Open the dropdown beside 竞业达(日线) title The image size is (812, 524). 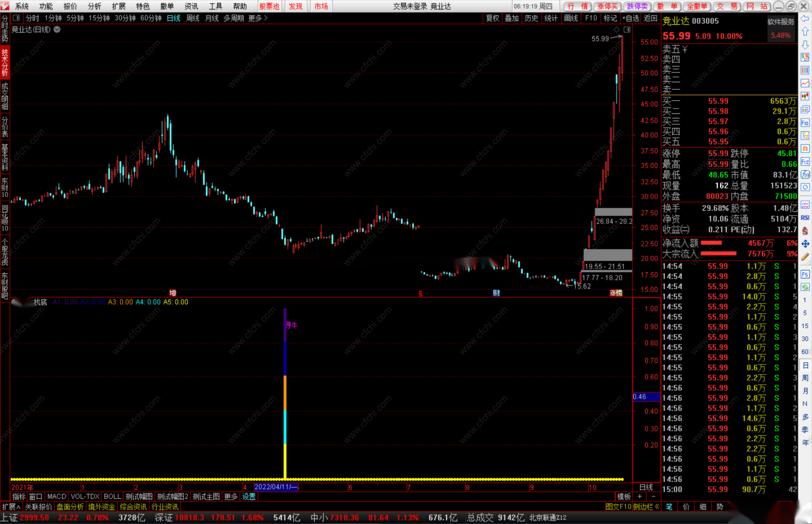point(57,29)
